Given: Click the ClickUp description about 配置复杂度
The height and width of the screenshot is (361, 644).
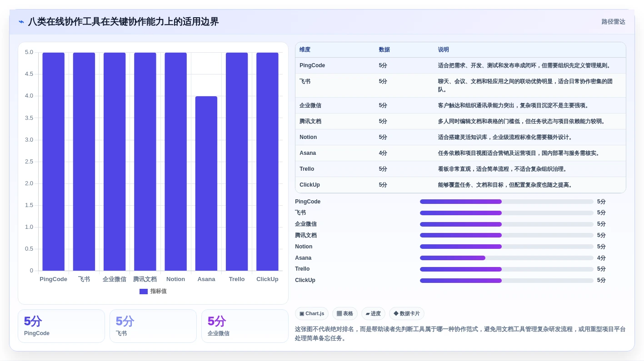Looking at the screenshot, I should pyautogui.click(x=507, y=185).
